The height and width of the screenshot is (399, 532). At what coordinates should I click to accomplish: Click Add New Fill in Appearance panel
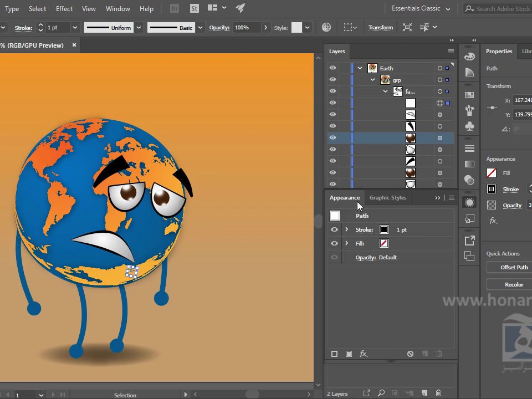(x=349, y=354)
